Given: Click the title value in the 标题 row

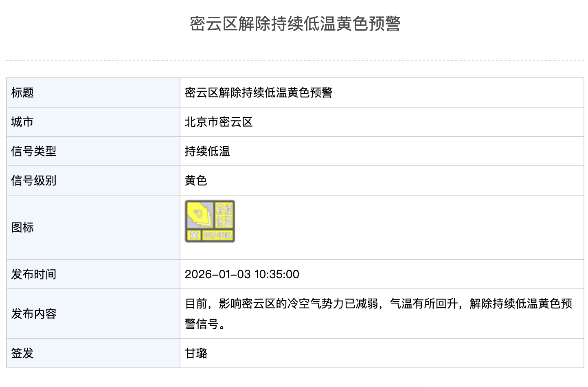Looking at the screenshot, I should click(259, 93).
